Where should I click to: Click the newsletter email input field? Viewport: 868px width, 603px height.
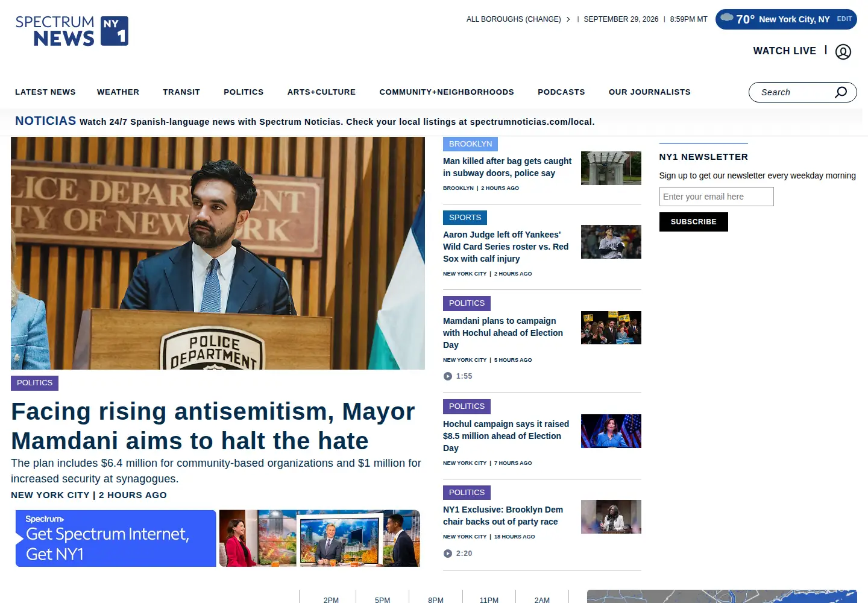coord(716,197)
